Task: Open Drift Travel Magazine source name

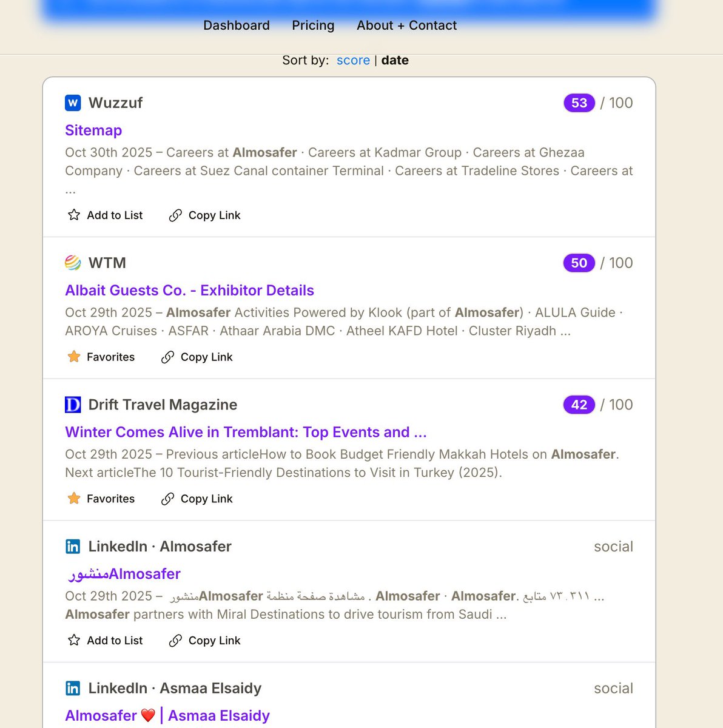Action: coord(163,405)
